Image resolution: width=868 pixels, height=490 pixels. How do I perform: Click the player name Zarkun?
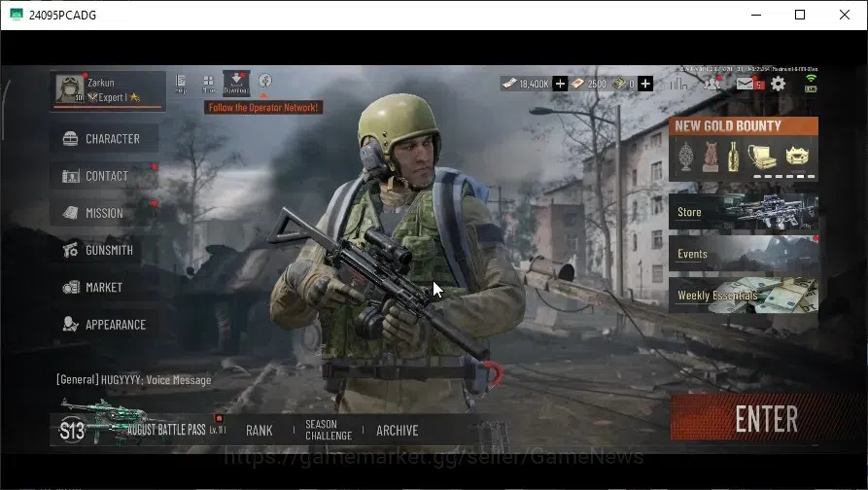(x=101, y=83)
